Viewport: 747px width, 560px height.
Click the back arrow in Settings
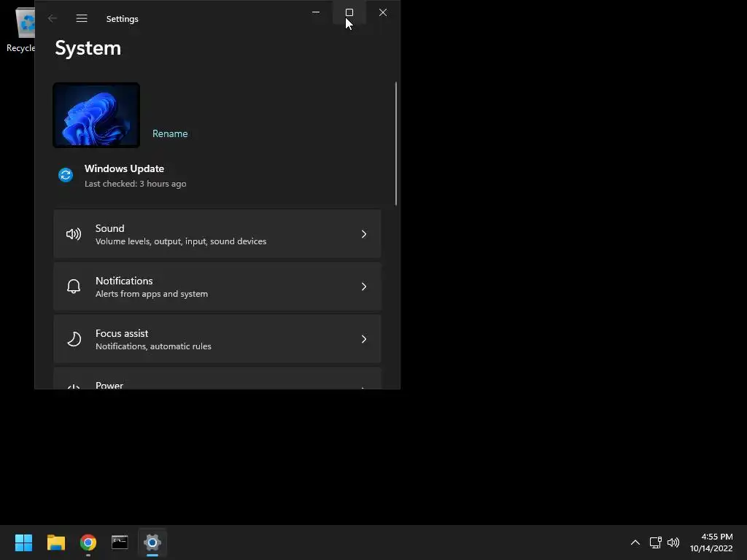click(x=53, y=18)
